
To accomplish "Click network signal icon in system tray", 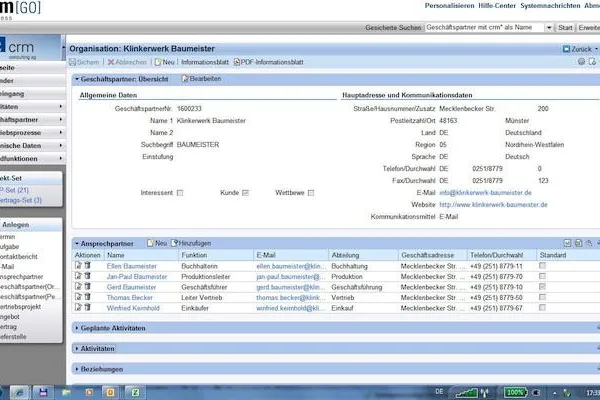I will [466, 392].
